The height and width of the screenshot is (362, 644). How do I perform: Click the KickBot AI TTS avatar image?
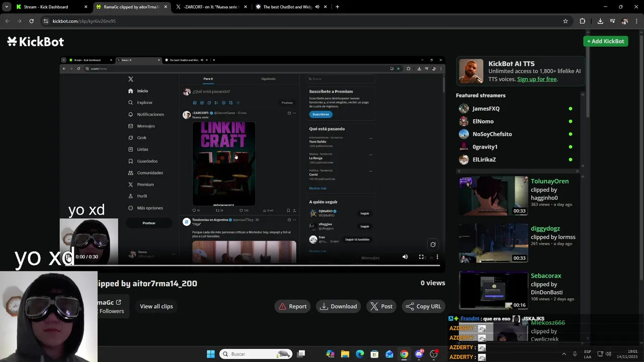[471, 71]
